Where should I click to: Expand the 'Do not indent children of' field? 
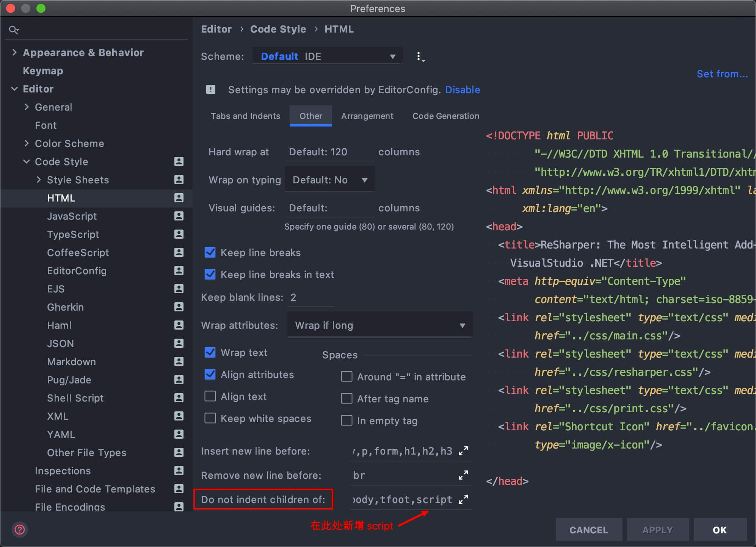click(x=463, y=499)
